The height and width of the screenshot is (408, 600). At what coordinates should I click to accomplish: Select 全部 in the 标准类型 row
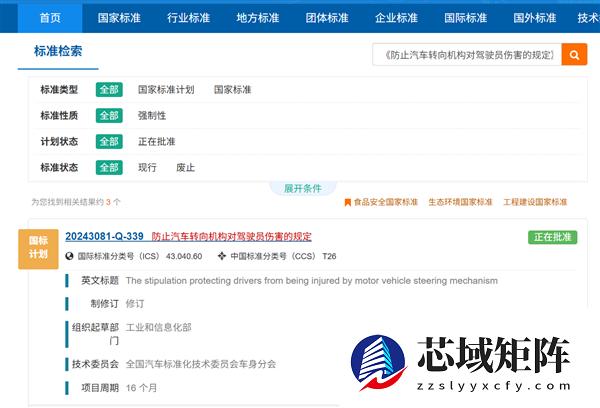point(109,90)
